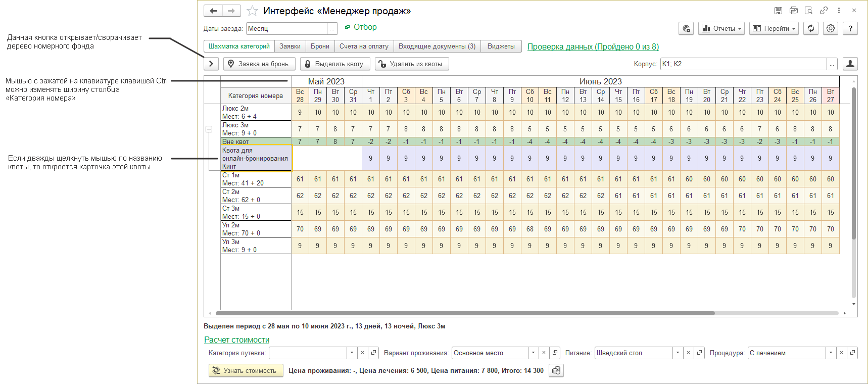Open the Отчеты dropdown menu
The height and width of the screenshot is (384, 868).
pos(721,29)
